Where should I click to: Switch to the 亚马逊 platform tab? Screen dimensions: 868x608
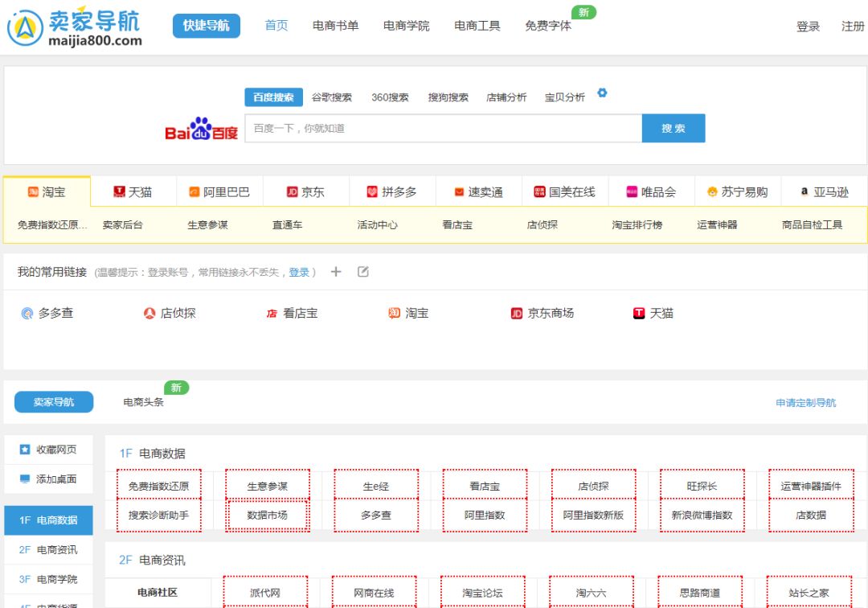pyautogui.click(x=825, y=191)
